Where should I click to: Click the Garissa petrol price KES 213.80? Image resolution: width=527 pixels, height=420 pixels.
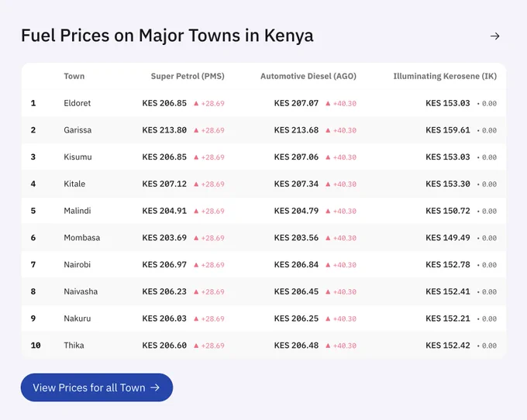[x=164, y=130]
